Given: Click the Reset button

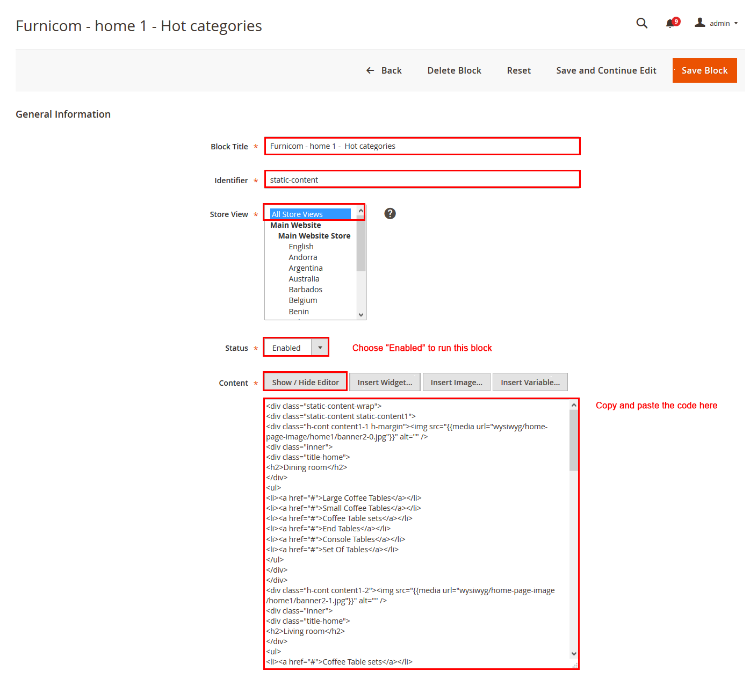Looking at the screenshot, I should pyautogui.click(x=518, y=70).
